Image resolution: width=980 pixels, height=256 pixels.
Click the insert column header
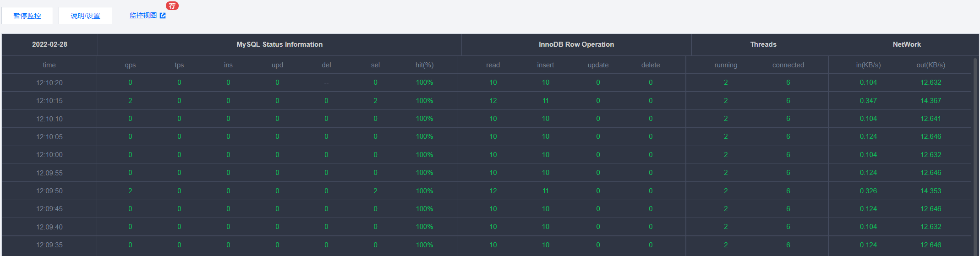click(545, 65)
